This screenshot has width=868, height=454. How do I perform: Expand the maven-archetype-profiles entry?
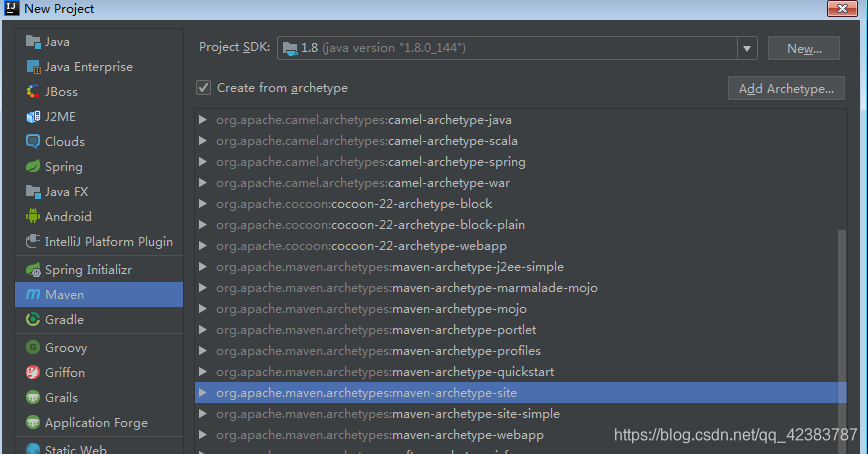tap(203, 351)
